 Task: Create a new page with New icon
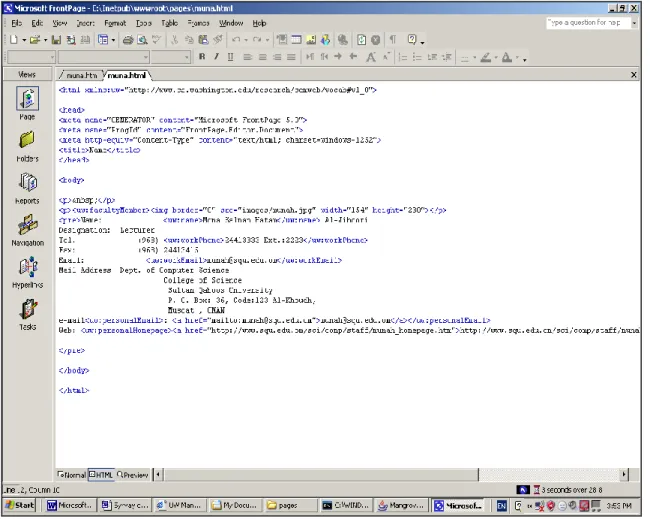(14, 40)
